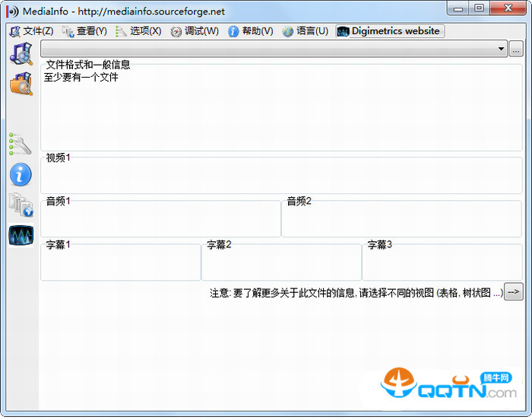Click the open media file sidebar icon

[21, 53]
